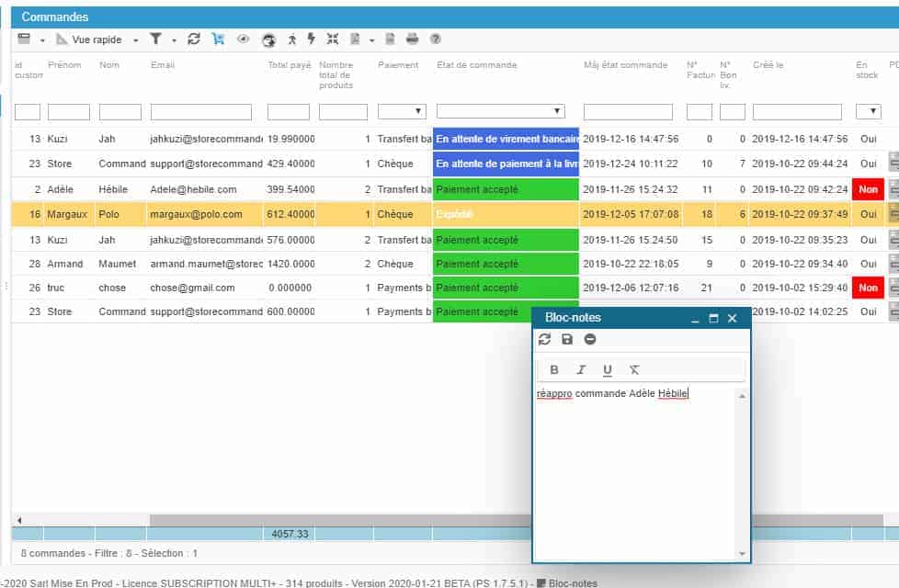Save the Bloc-notes note
Viewport: 899px width, 588px height.
[567, 339]
